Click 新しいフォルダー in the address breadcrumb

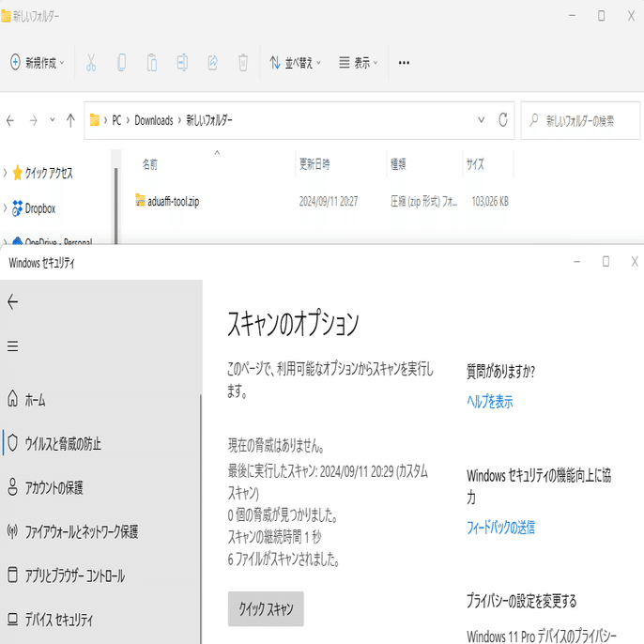pyautogui.click(x=209, y=120)
